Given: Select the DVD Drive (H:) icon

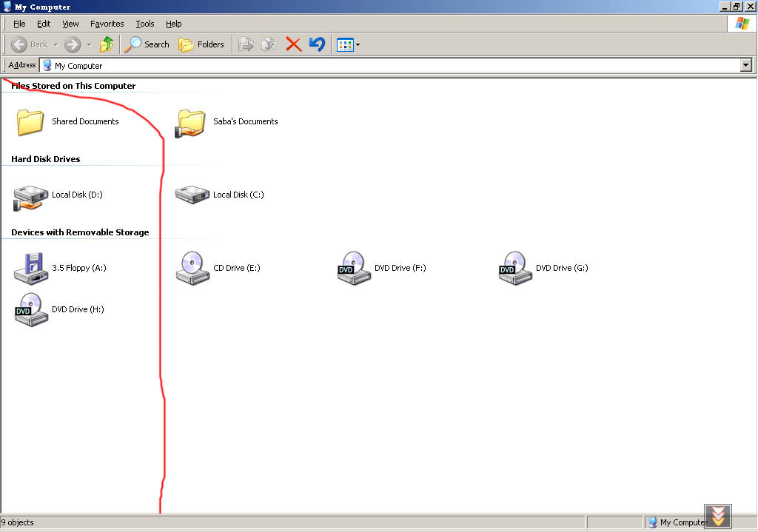Looking at the screenshot, I should [x=31, y=310].
